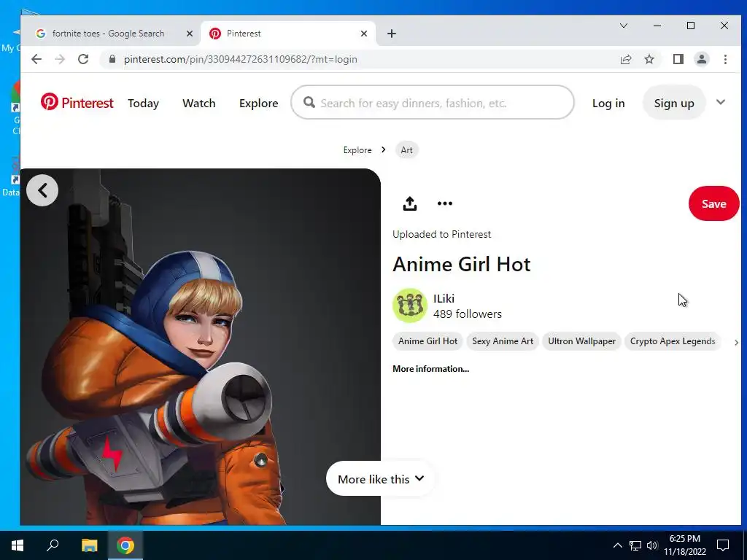The height and width of the screenshot is (560, 747).
Task: Close the Pinterest tab
Action: coord(364,34)
